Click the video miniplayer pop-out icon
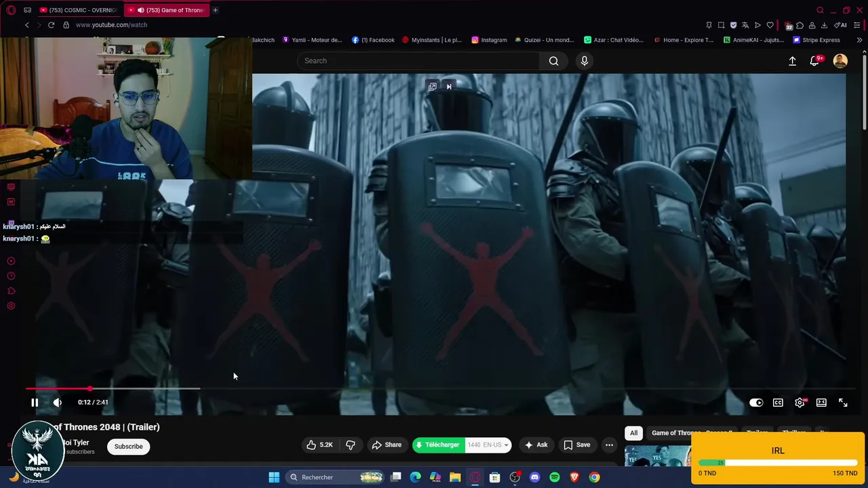This screenshot has width=868, height=488. pyautogui.click(x=432, y=87)
